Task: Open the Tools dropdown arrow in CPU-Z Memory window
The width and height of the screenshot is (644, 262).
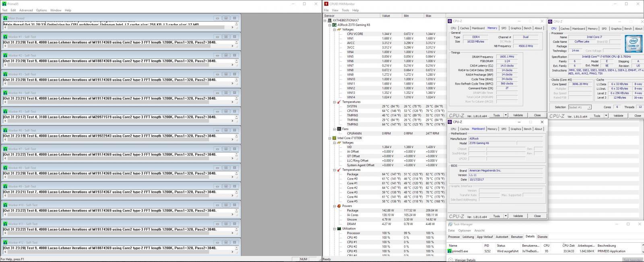Action: pyautogui.click(x=506, y=115)
